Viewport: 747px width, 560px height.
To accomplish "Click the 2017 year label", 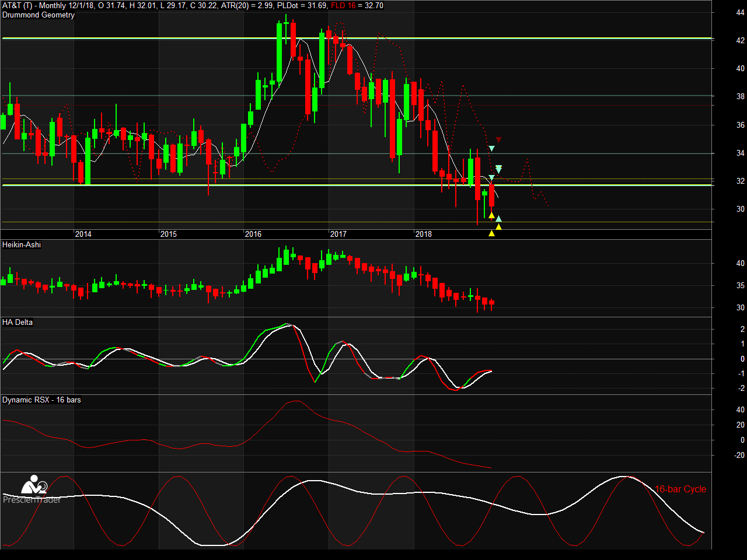I will (338, 235).
